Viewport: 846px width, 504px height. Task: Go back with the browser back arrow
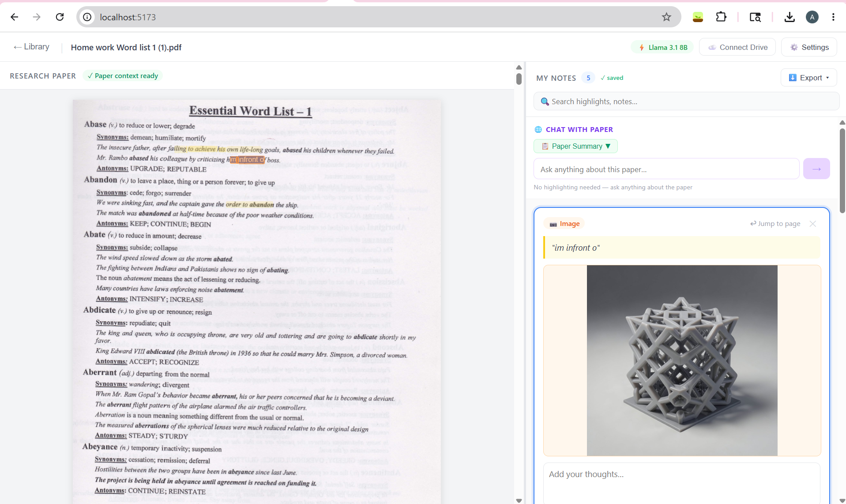click(x=14, y=17)
